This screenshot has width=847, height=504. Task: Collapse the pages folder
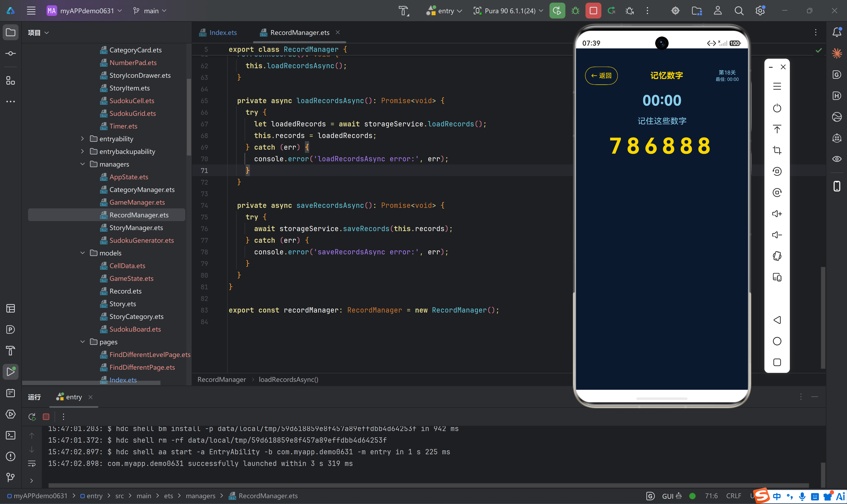[82, 342]
